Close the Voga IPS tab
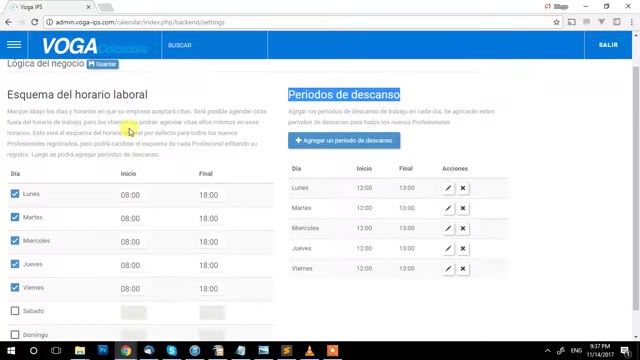 coord(88,7)
